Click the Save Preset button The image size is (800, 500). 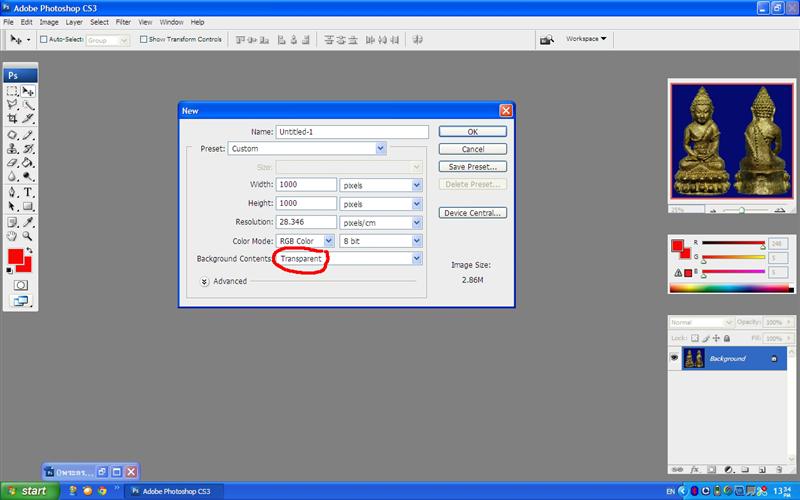[472, 167]
